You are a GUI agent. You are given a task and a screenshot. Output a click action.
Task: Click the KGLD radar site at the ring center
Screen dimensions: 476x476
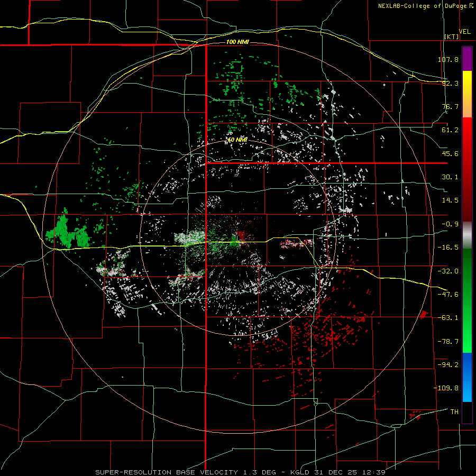(x=237, y=239)
